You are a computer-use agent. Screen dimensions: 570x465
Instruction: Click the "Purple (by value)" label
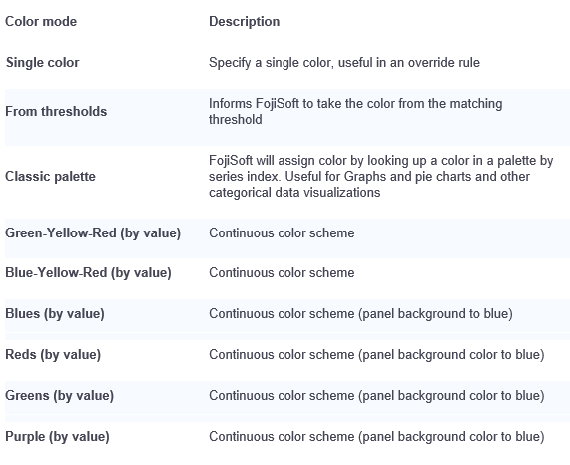pyautogui.click(x=57, y=436)
